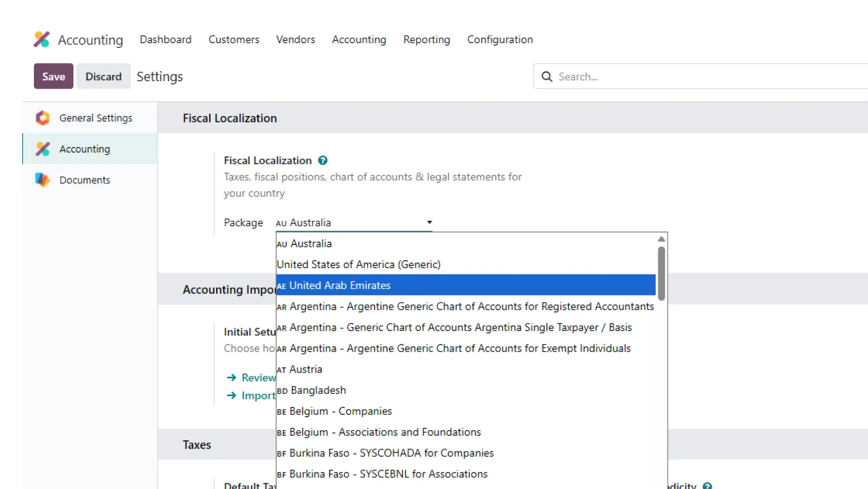Open the Vendors menu
868x489 pixels.
tap(295, 39)
